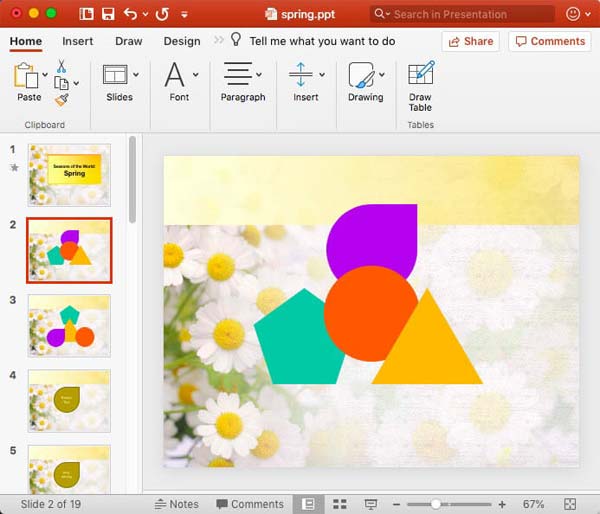Click the Paste clipboard icon
Screen dimensions: 600x514
point(26,75)
